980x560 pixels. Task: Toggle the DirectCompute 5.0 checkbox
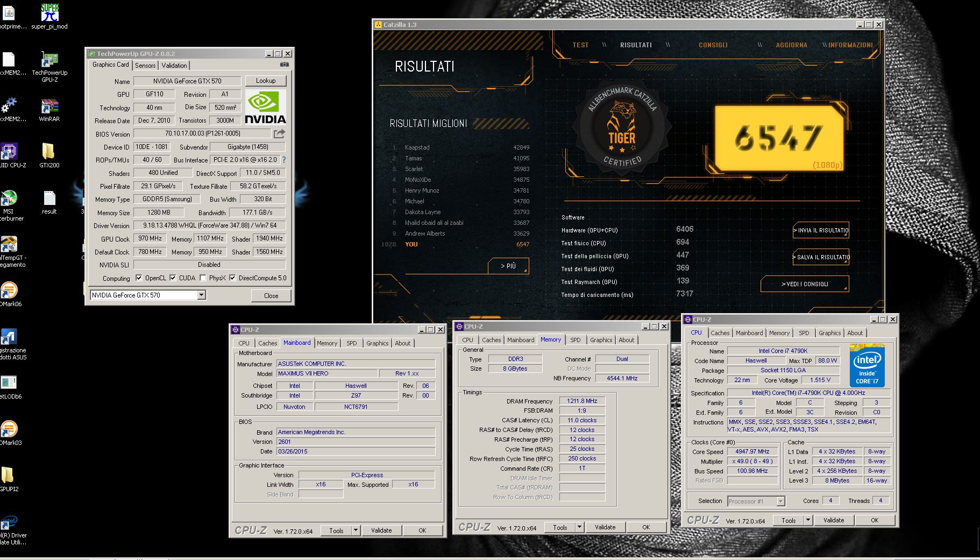(x=232, y=278)
